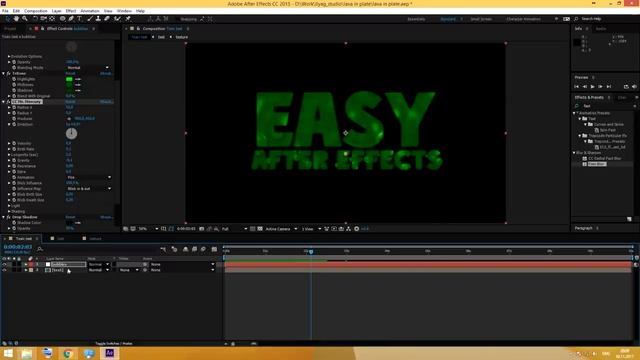This screenshot has width=640, height=360.
Task: Click the reset exposure icon in viewer
Action: [x=357, y=229]
